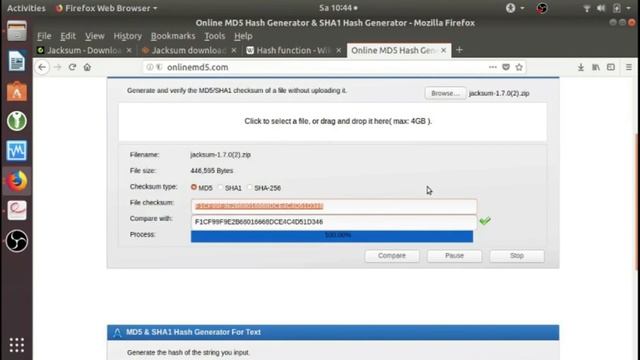The width and height of the screenshot is (640, 360).
Task: Click the Browse... file button
Action: [445, 93]
